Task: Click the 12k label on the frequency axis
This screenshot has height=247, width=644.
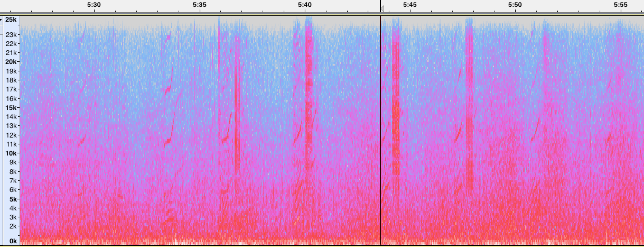Action: tap(11, 135)
